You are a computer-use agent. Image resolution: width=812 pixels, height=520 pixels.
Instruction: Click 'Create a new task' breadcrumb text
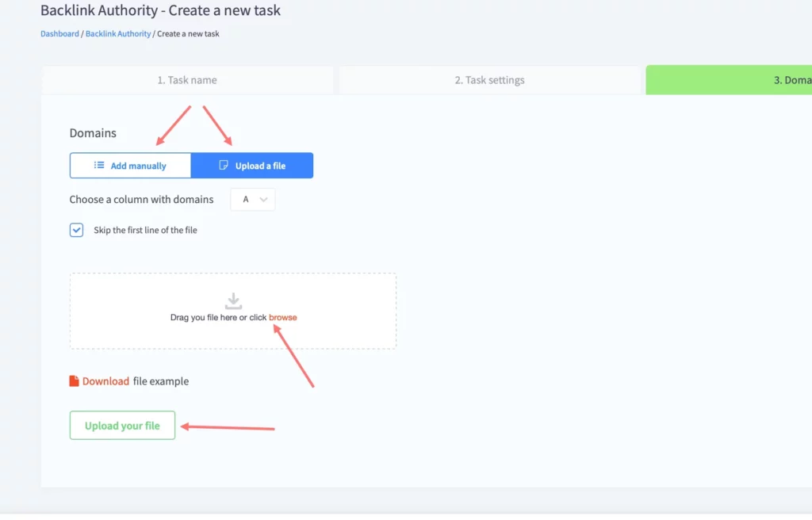pos(188,33)
